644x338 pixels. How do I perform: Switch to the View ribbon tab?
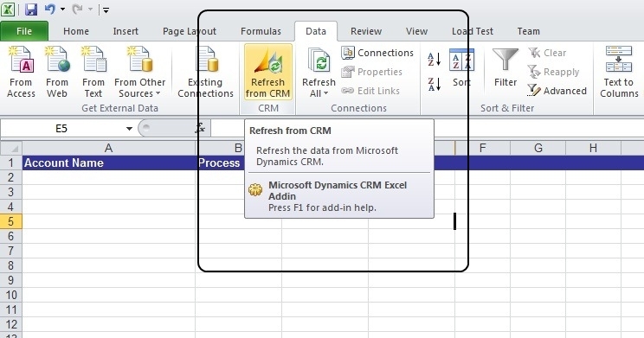tap(416, 31)
